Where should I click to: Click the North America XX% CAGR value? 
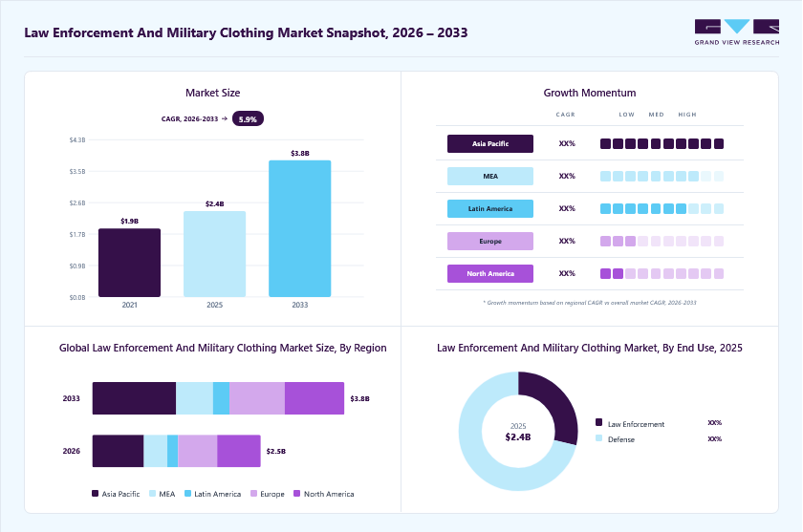(567, 274)
